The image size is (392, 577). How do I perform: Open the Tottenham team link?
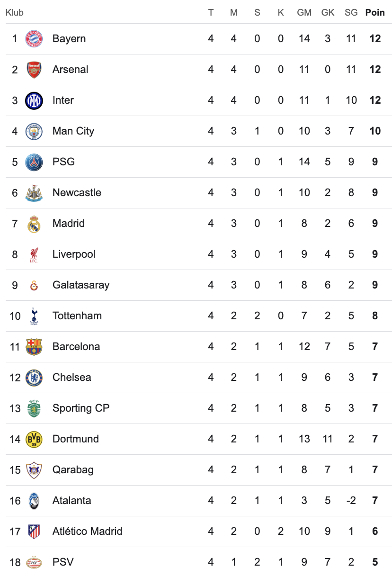coord(77,316)
